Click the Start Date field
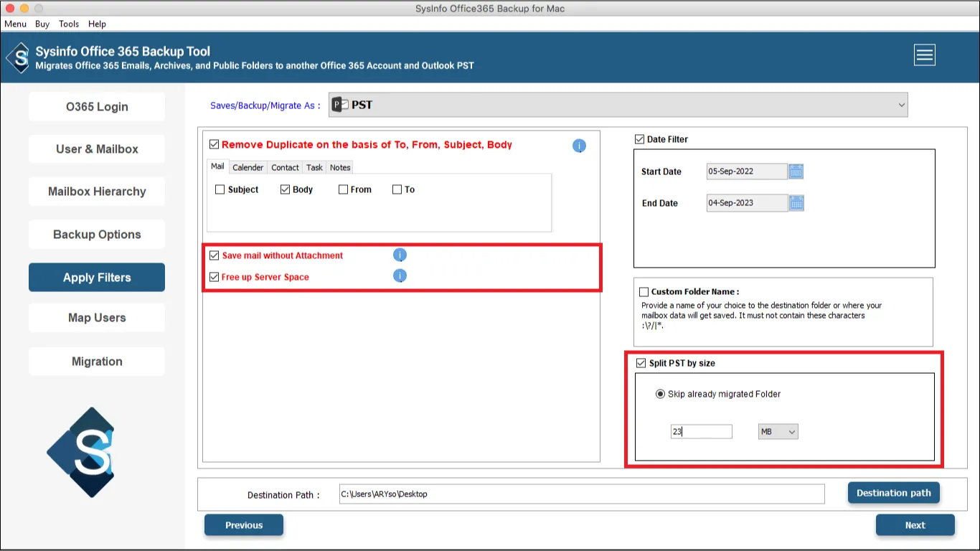Image resolution: width=980 pixels, height=551 pixels. 746,171
